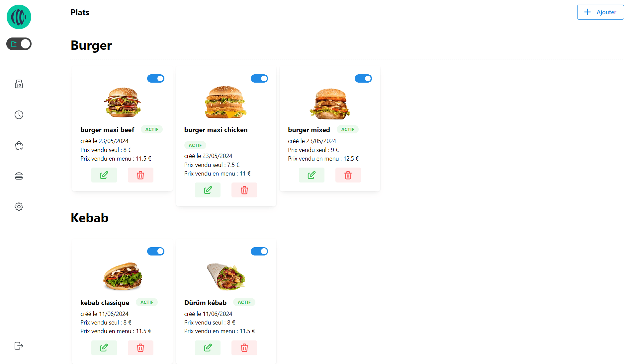
Task: Edit the Dürüm kébab dish
Action: (208, 348)
